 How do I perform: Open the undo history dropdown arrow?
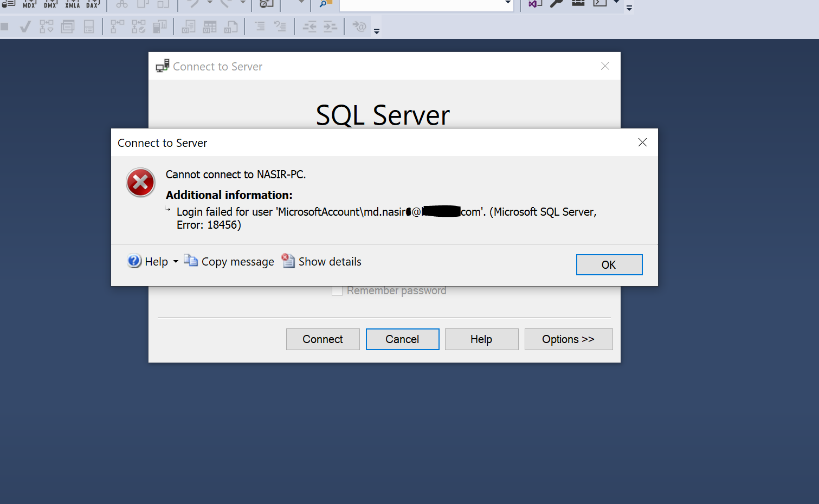(x=210, y=3)
